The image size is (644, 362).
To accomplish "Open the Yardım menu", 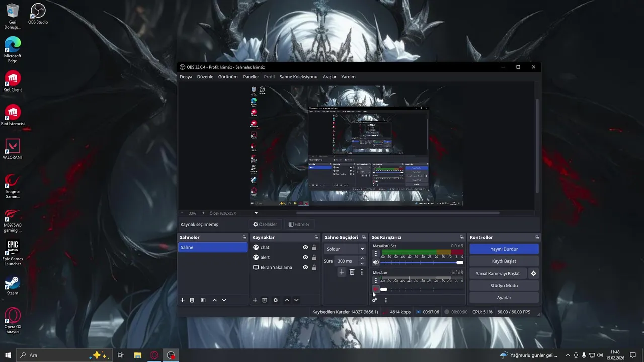I will pos(348,77).
